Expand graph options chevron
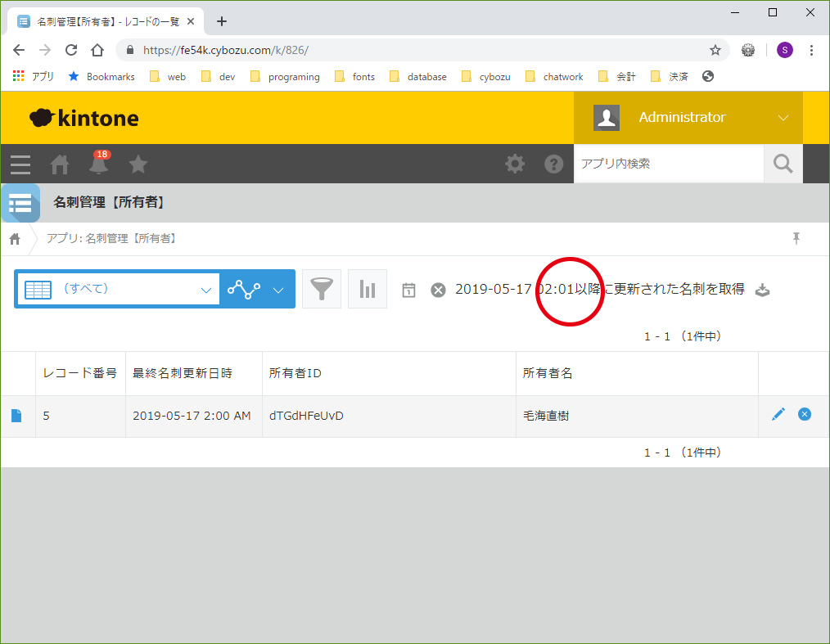830x644 pixels. [x=278, y=290]
